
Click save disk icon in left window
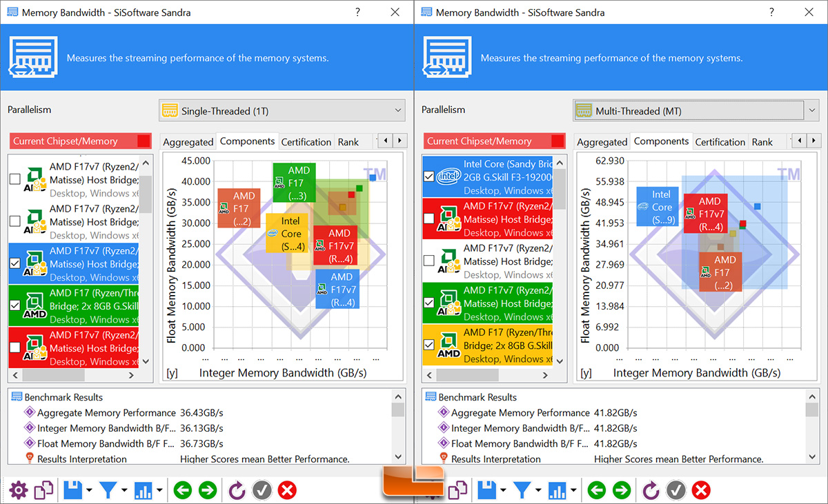coord(72,490)
